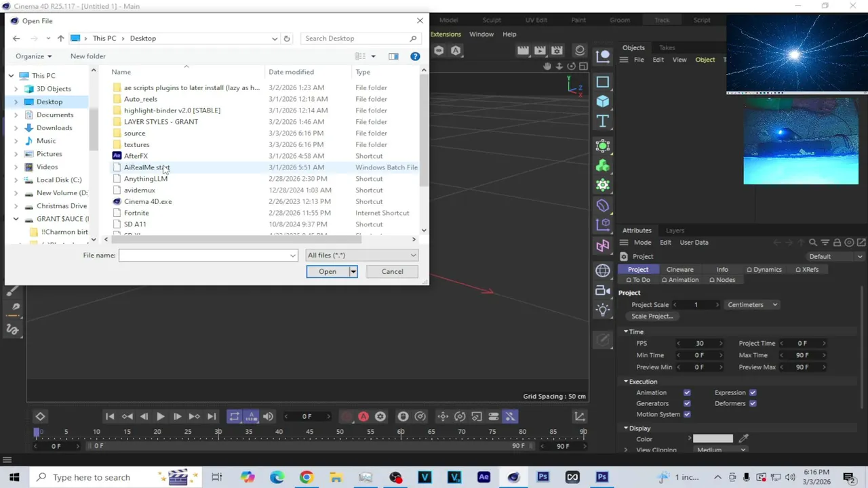868x488 pixels.
Task: Open Edit Render Settings clapperboard gear
Action: coord(557,50)
